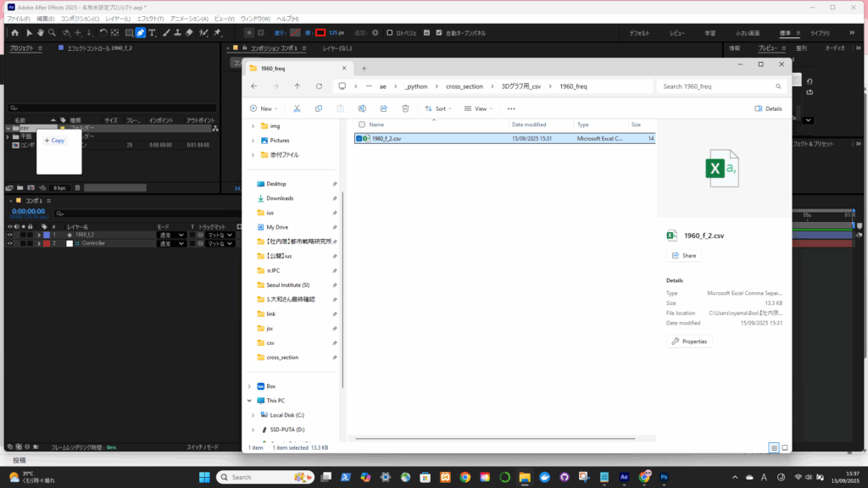Viewport: 868px width, 488px height.
Task: Click the Share button in details pane
Action: (x=684, y=255)
